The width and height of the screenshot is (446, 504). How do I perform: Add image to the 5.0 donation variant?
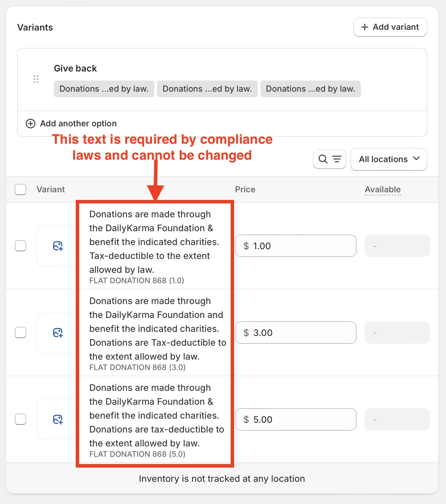(x=58, y=419)
